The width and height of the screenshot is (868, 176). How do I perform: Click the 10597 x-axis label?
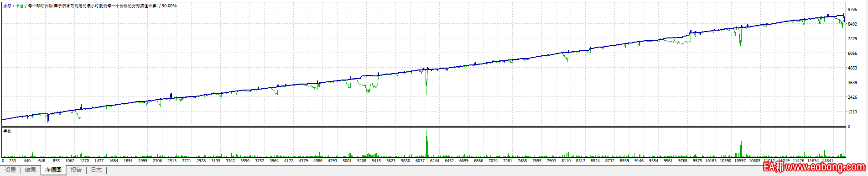click(740, 161)
